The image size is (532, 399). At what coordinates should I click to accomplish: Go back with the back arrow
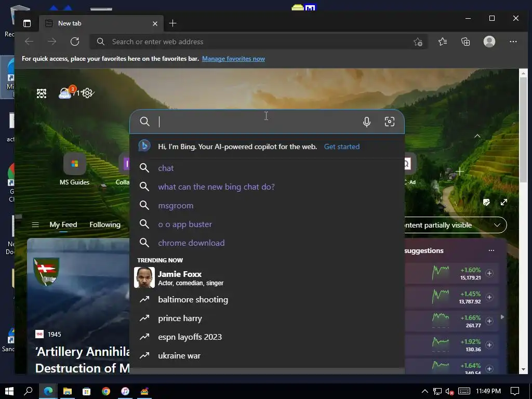pyautogui.click(x=29, y=42)
